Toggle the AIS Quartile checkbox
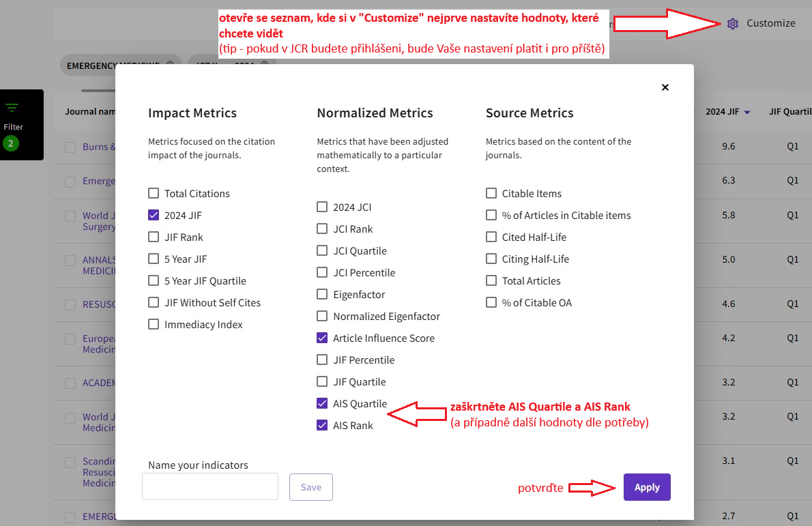The height and width of the screenshot is (526, 812). pyautogui.click(x=322, y=404)
